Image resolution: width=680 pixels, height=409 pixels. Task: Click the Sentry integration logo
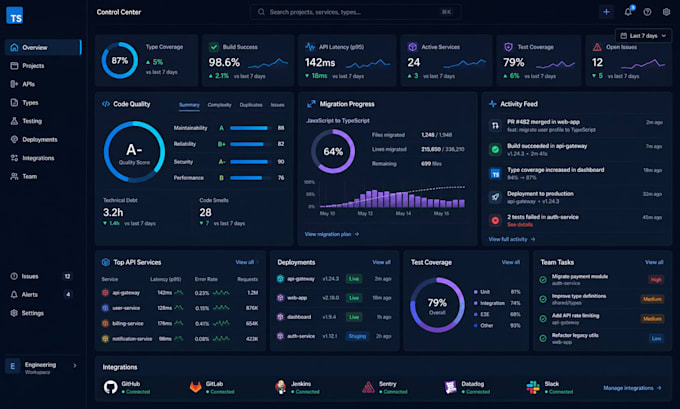368,387
